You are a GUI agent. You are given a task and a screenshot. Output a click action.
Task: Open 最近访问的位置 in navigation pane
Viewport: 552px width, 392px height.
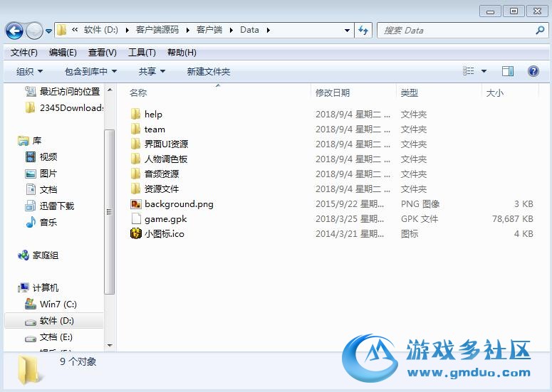(70, 91)
